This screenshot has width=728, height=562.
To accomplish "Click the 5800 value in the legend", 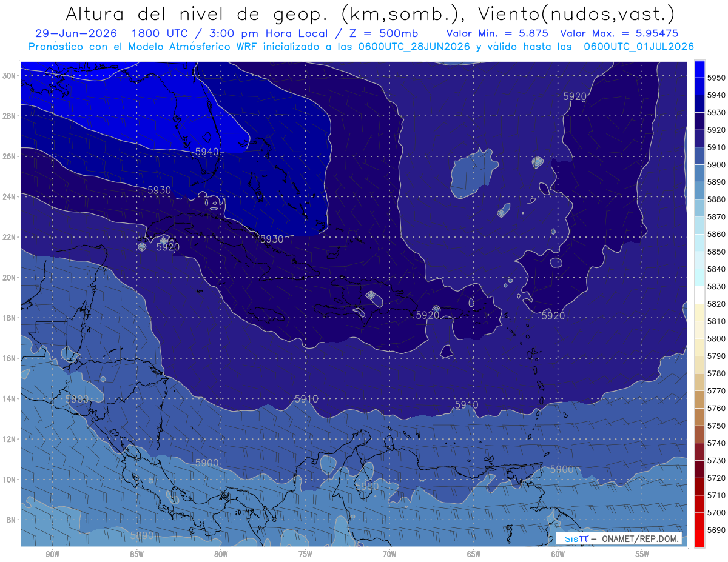I will click(x=716, y=338).
